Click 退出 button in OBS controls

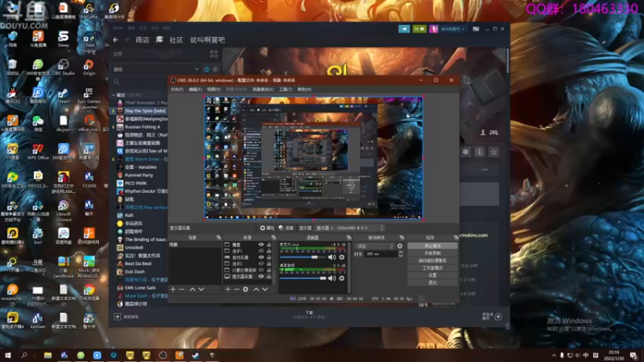[x=432, y=283]
